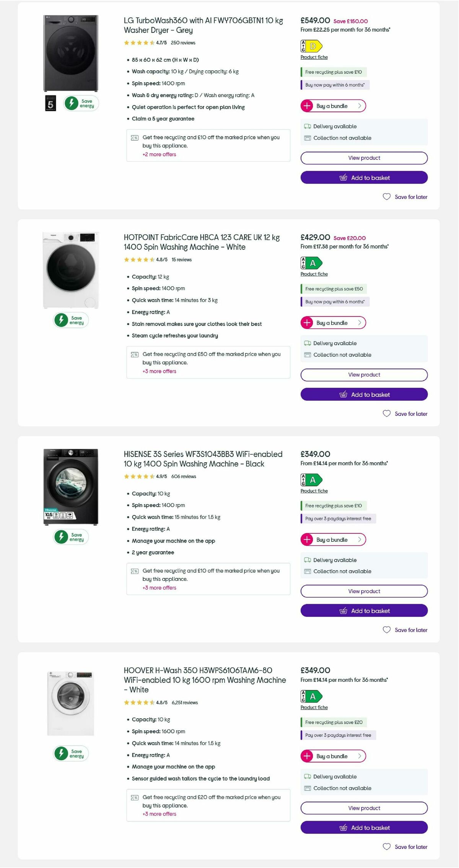Expand +2 more offers on the LG washer dryer
This screenshot has height=868, width=459.
coord(159,154)
